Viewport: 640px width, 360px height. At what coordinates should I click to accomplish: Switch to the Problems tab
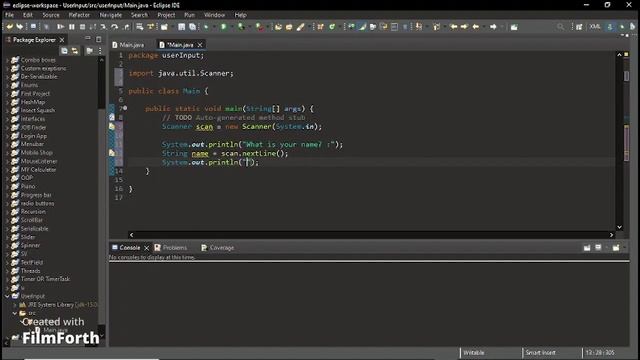[x=171, y=248]
